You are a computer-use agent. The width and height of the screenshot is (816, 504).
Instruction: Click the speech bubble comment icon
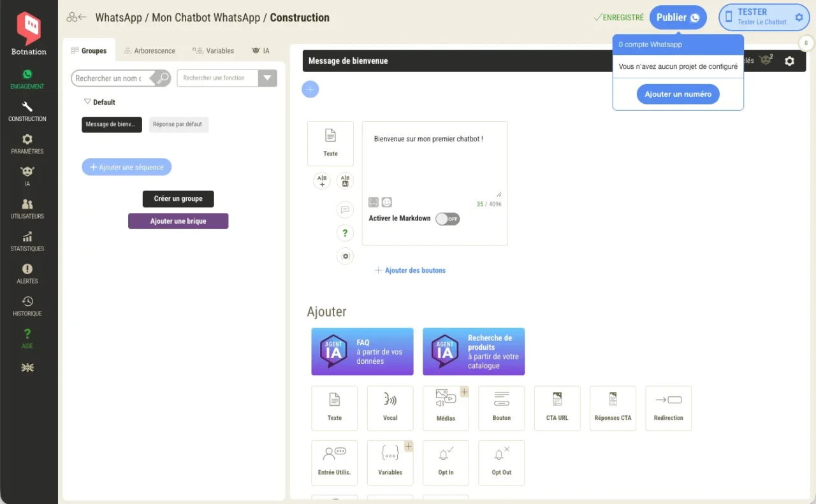[345, 209]
